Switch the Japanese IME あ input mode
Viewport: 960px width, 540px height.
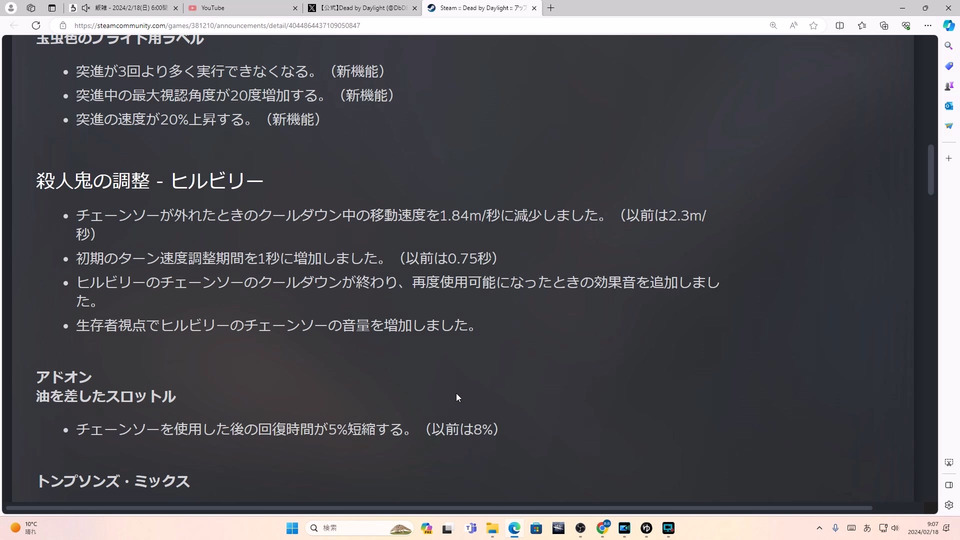pos(867,528)
